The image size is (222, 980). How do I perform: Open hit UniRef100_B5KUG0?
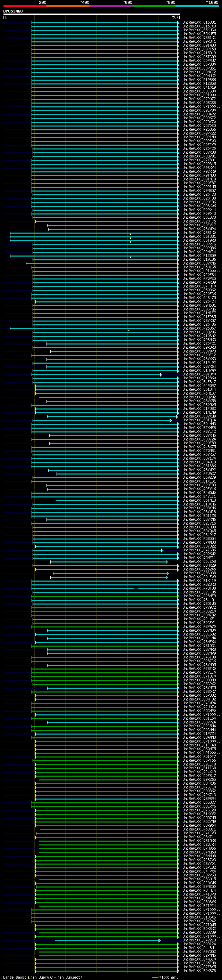click(199, 30)
